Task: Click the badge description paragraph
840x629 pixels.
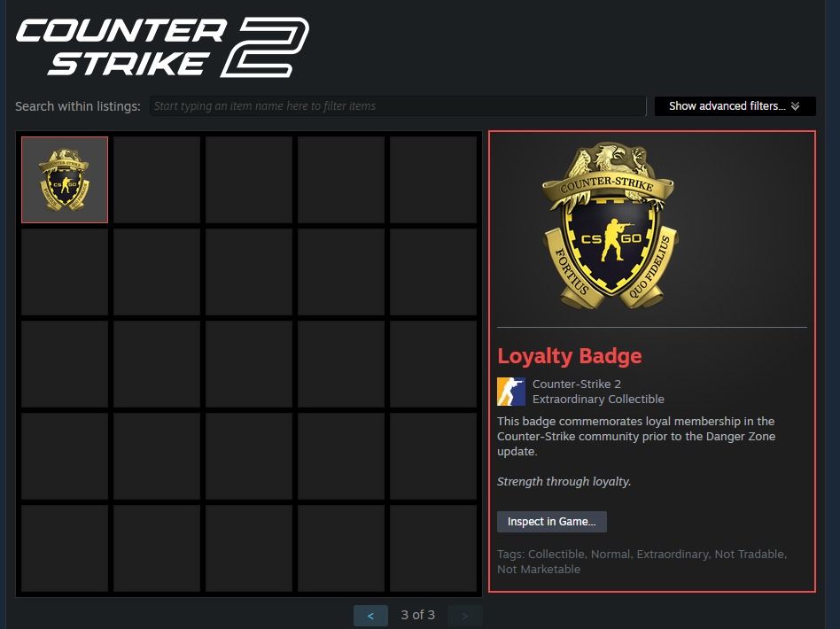Action: click(x=636, y=436)
